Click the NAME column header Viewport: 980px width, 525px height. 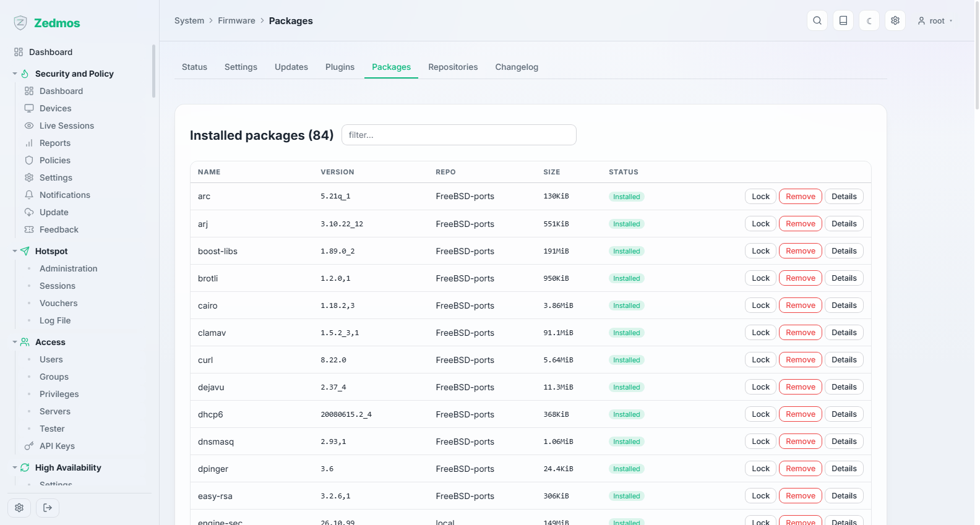pyautogui.click(x=209, y=172)
